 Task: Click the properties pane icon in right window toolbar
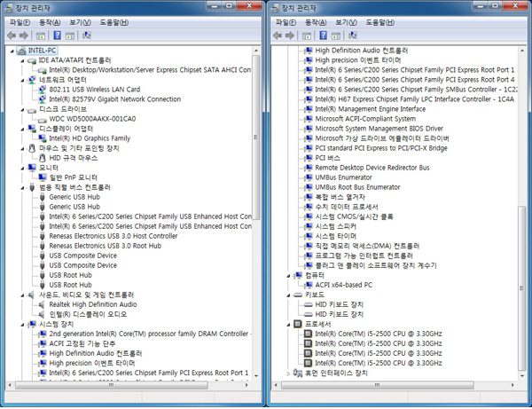(336, 35)
